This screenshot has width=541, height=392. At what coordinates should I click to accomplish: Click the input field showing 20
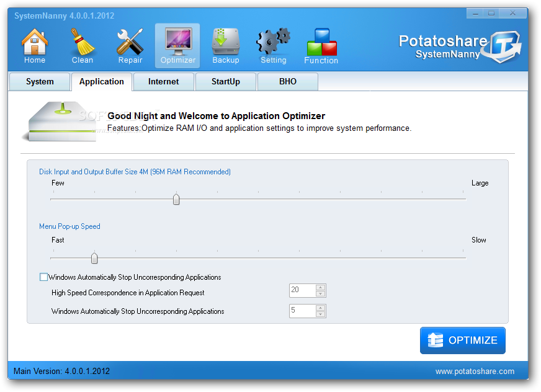pos(303,290)
